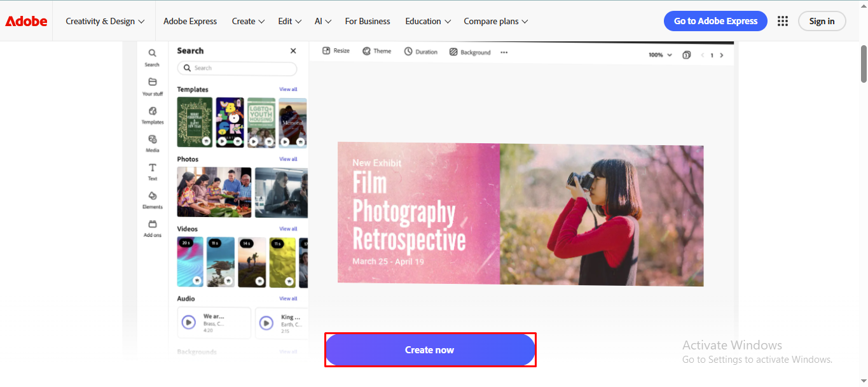
Task: Expand the AI dropdown menu
Action: (323, 21)
